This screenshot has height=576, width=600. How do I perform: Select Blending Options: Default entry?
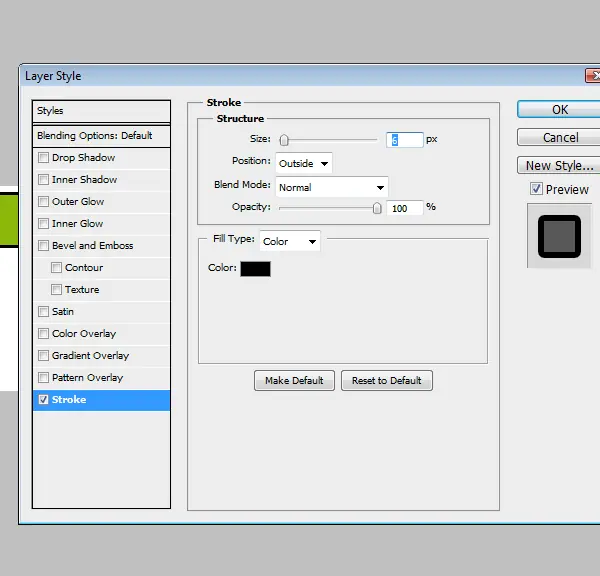coord(101,136)
